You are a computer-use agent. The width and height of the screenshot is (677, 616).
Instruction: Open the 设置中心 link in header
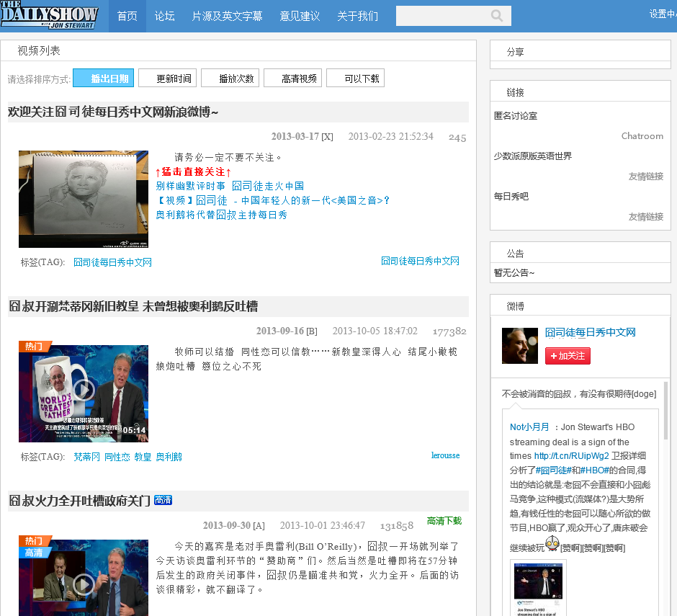pyautogui.click(x=663, y=14)
